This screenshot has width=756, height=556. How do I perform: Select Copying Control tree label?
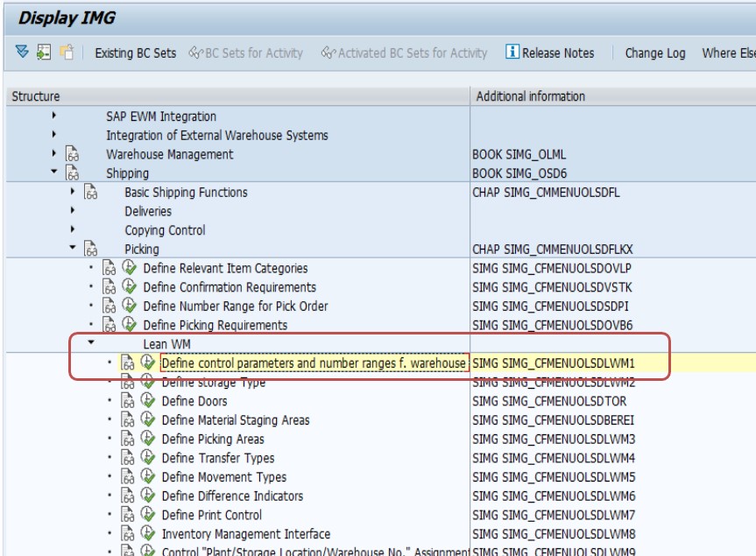[165, 230]
